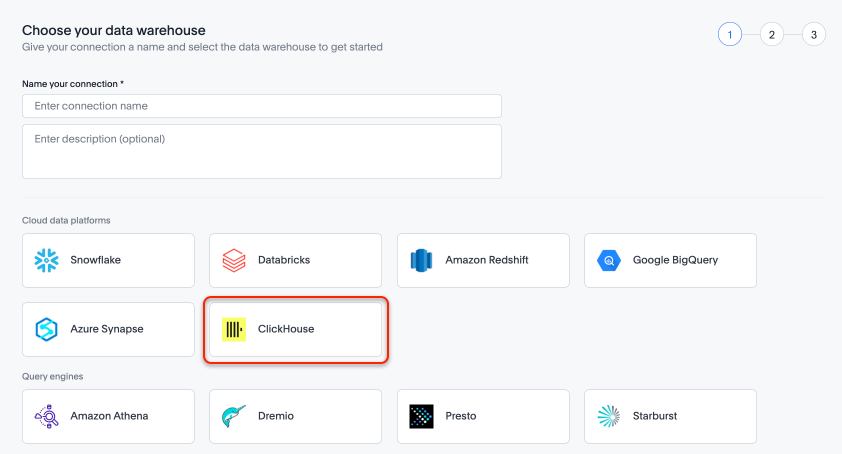
Task: Click the Google BigQuery logo icon
Action: coord(609,260)
